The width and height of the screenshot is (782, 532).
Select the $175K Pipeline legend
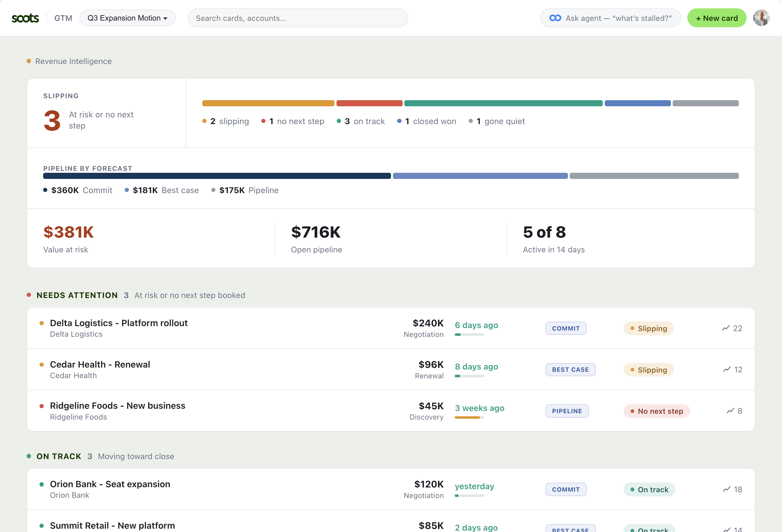pos(245,190)
